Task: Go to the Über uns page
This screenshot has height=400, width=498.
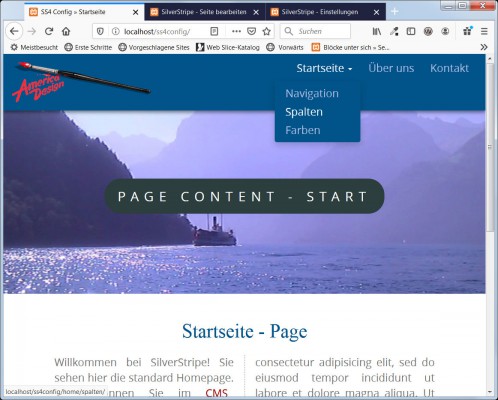Action: [391, 68]
